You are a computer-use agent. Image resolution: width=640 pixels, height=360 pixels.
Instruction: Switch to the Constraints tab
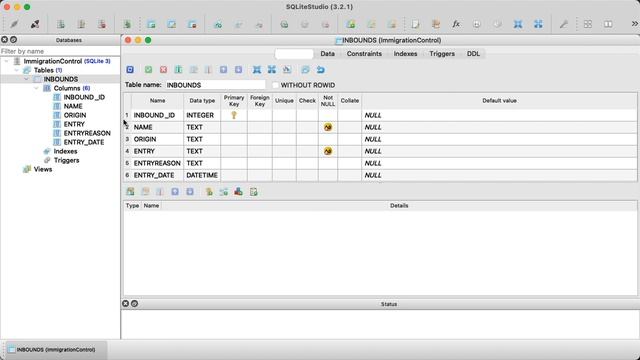pos(364,53)
